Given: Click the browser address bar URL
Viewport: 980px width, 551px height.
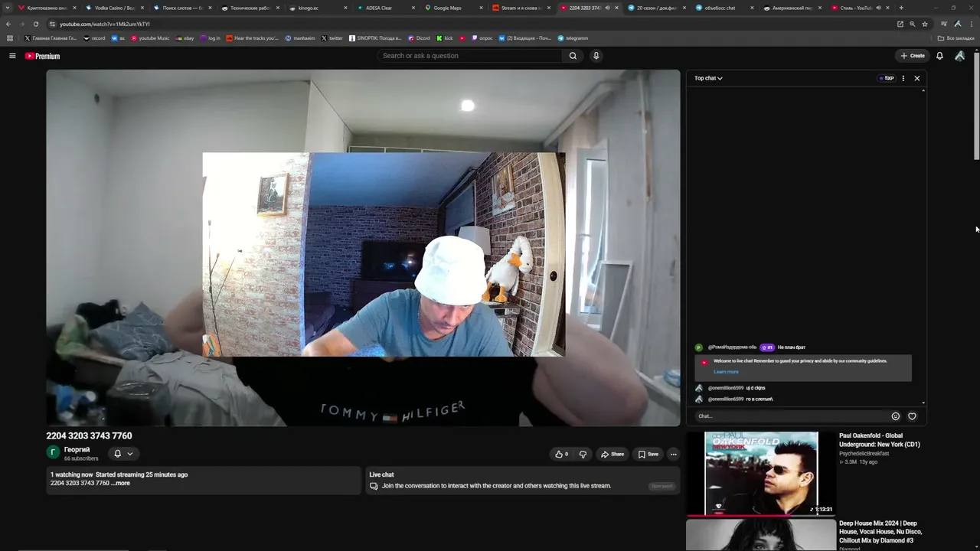Looking at the screenshot, I should [105, 24].
